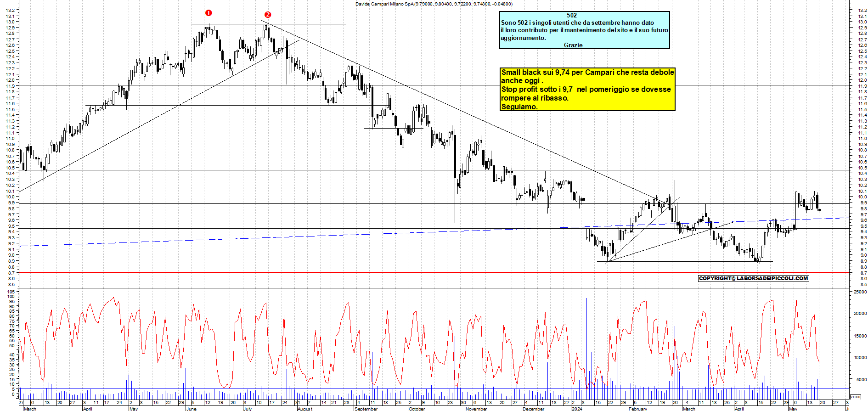This screenshot has width=868, height=411.
Task: Click the '50' oscillator scale value
Action: click(12, 345)
